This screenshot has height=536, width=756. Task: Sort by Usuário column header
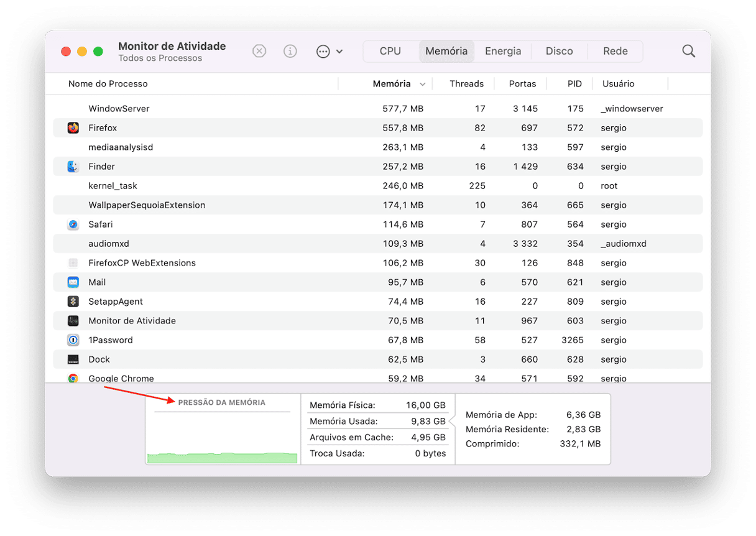click(618, 84)
